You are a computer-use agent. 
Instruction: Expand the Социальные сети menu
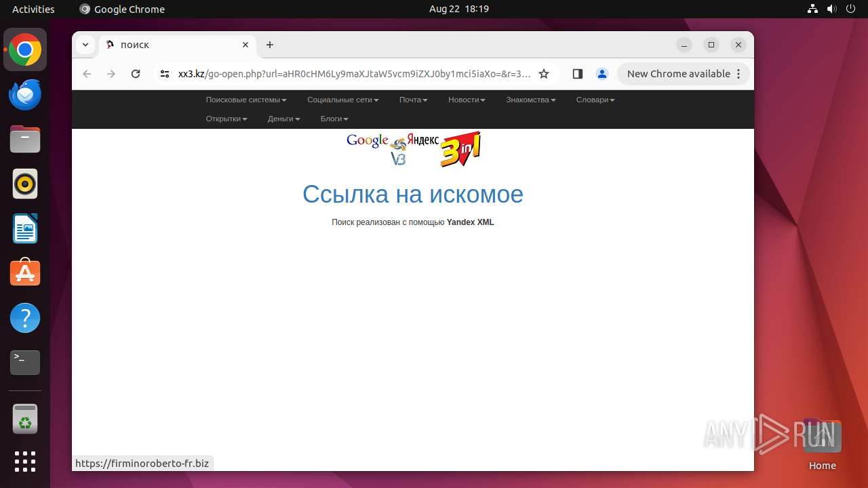[343, 100]
